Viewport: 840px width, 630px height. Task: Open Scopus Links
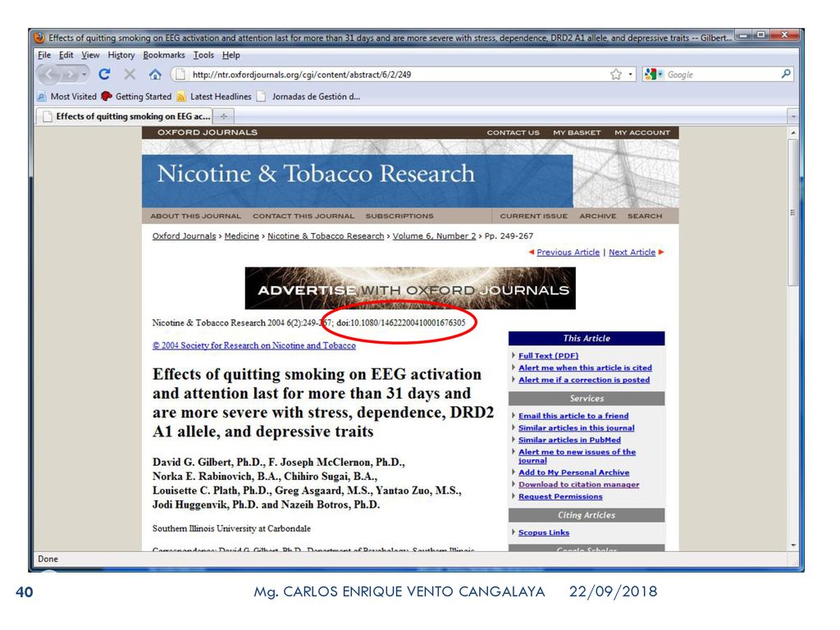pos(544,532)
